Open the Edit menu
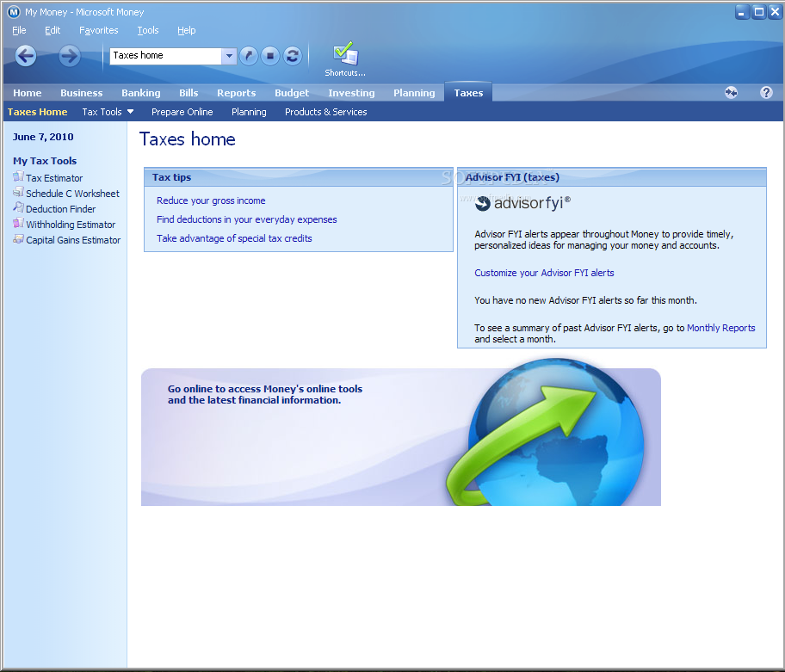The width and height of the screenshot is (785, 672). [x=53, y=30]
